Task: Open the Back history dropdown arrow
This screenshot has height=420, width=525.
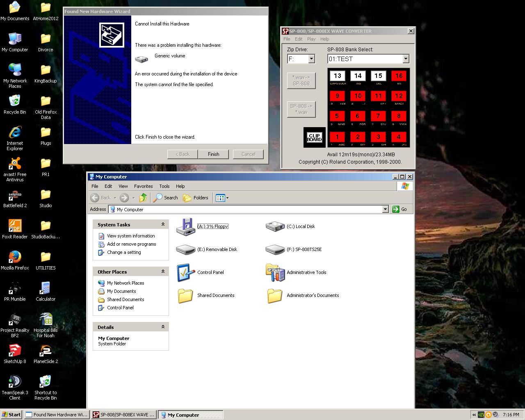Action: pos(115,198)
